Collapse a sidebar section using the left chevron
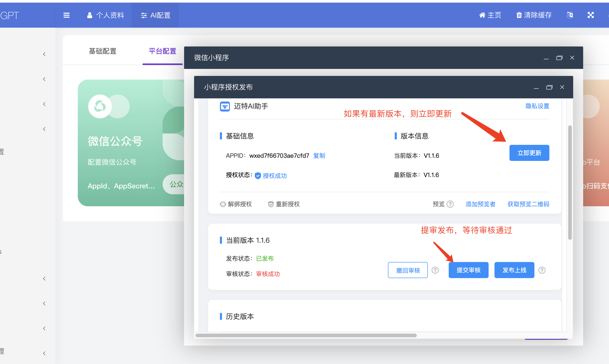Image resolution: width=609 pixels, height=364 pixels. pyautogui.click(x=44, y=54)
